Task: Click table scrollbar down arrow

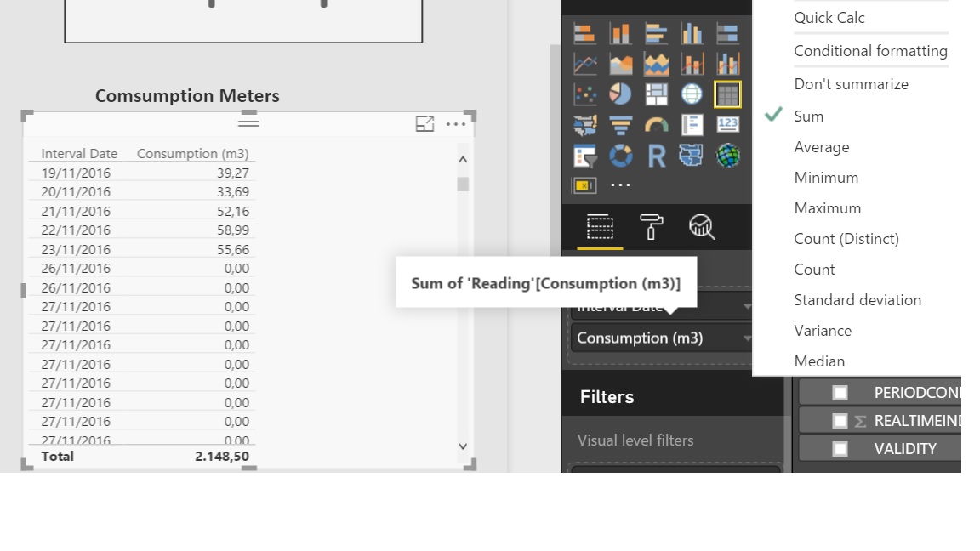Action: point(463,446)
